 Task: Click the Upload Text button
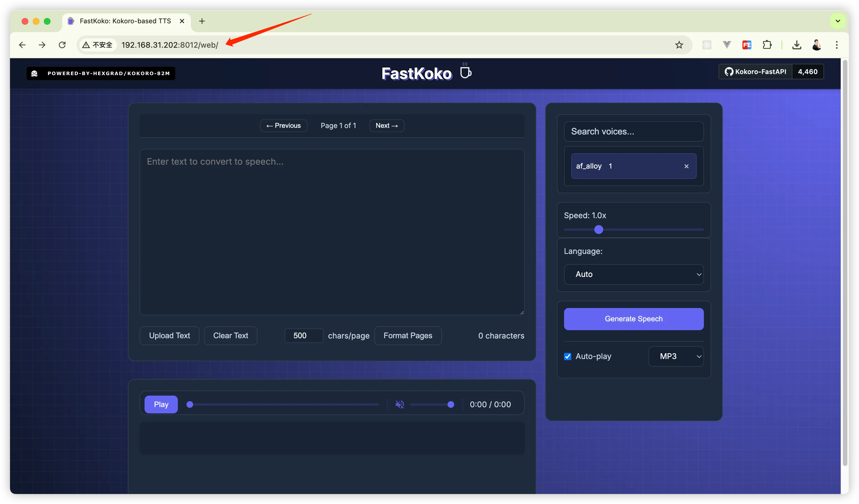tap(170, 336)
